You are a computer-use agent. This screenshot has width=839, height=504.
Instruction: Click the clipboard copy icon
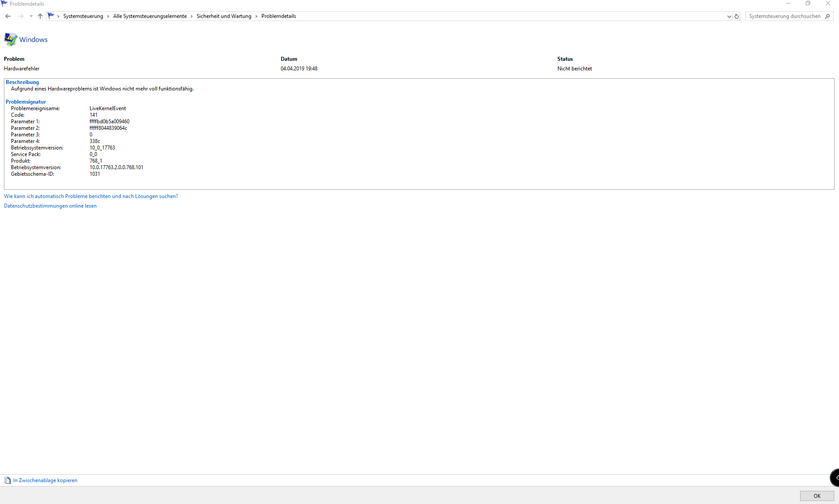point(7,480)
